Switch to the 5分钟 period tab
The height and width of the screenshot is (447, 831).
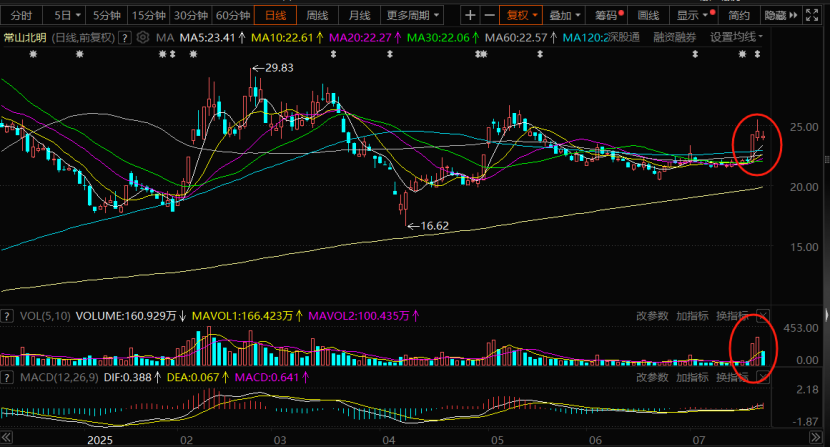[x=107, y=15]
